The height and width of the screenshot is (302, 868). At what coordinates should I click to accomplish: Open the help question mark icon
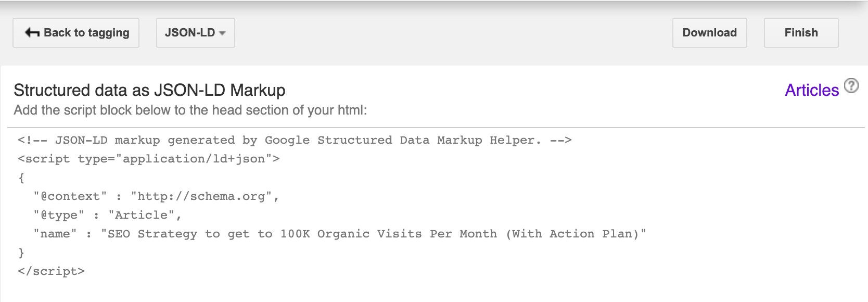click(851, 85)
